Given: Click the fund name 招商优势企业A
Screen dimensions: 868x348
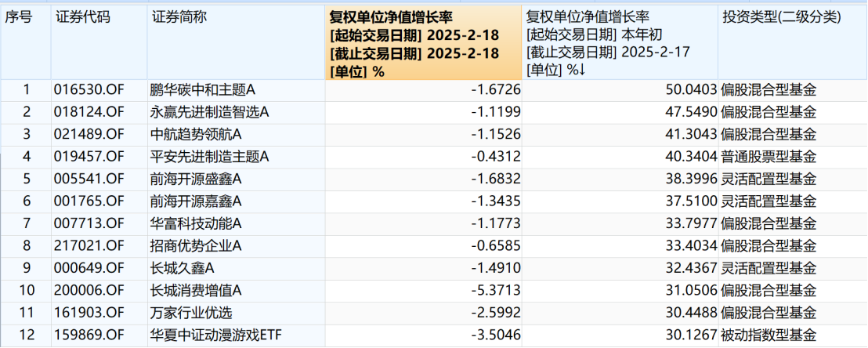Looking at the screenshot, I should click(x=196, y=246).
